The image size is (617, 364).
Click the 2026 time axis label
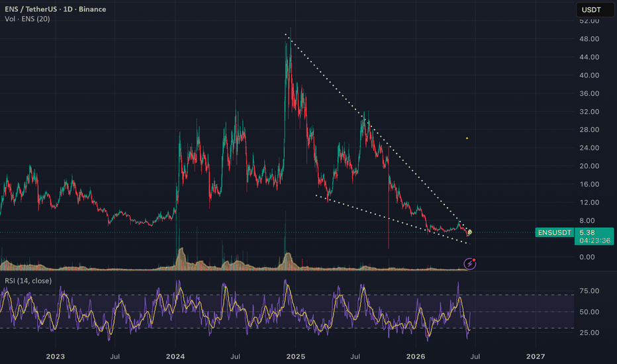point(416,357)
